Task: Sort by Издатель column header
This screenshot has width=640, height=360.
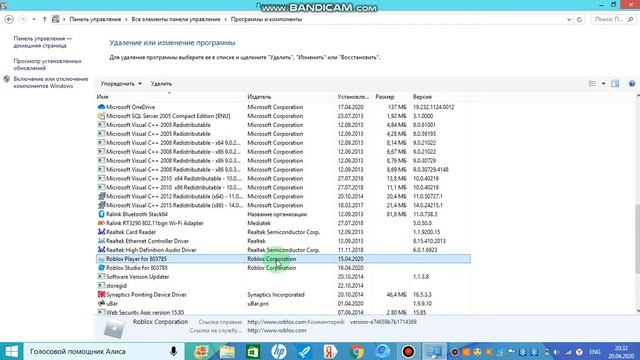Action: [x=290, y=97]
